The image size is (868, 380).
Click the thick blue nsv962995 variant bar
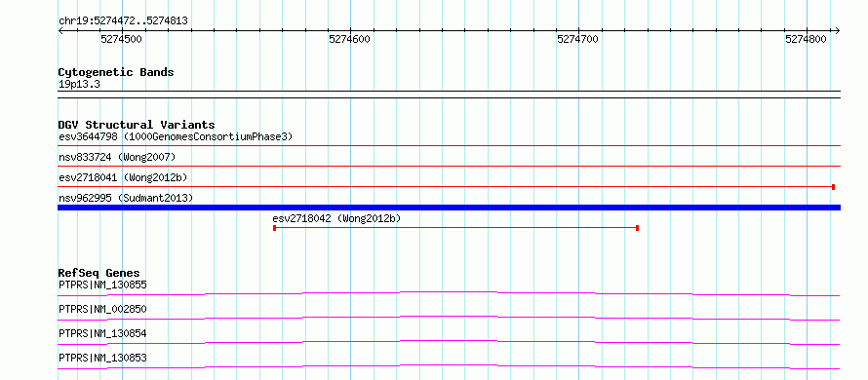(449, 208)
